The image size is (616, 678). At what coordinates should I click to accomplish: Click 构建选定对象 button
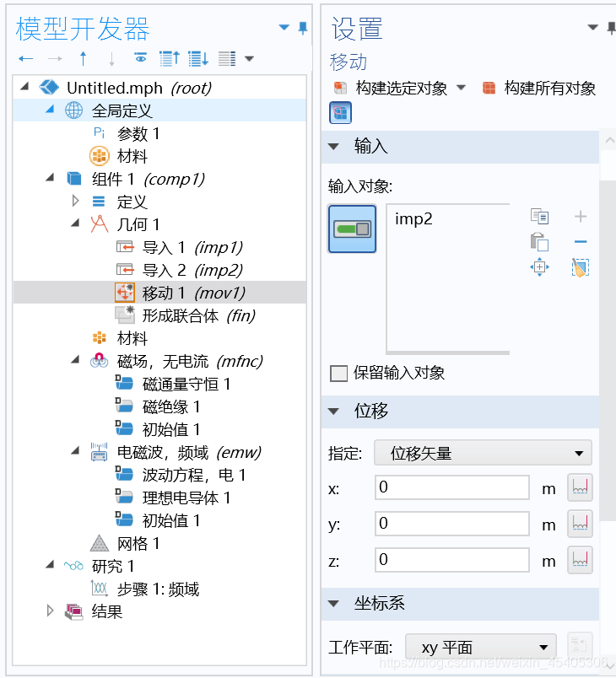tap(392, 89)
